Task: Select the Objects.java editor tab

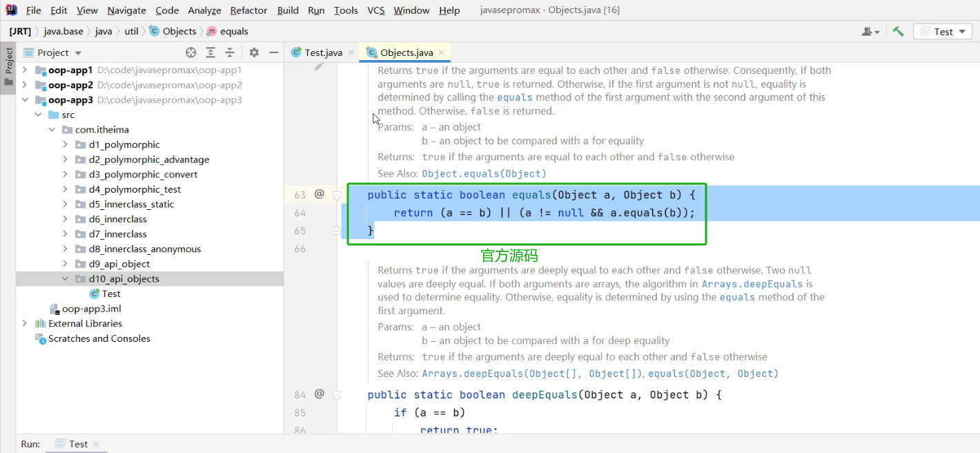Action: pyautogui.click(x=406, y=52)
